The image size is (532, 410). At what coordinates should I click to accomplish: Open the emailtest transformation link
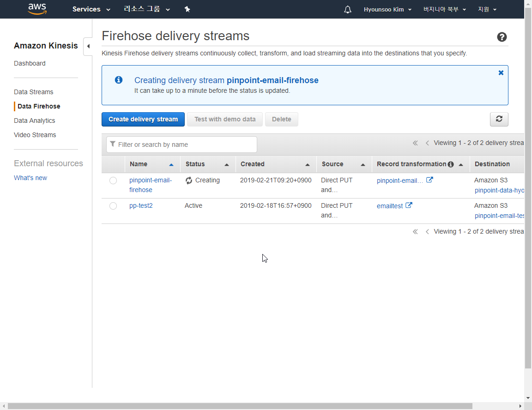(x=390, y=206)
